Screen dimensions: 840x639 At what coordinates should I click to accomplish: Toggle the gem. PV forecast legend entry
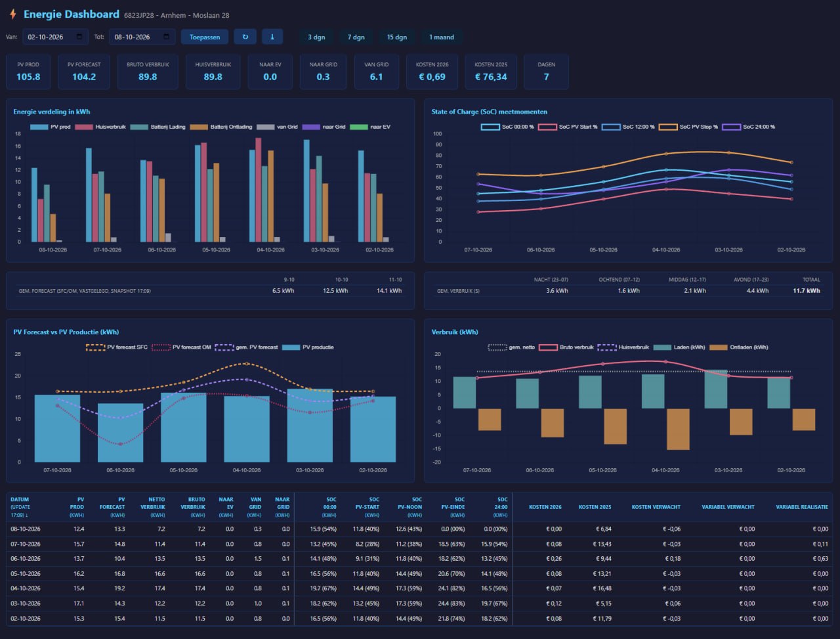click(247, 347)
